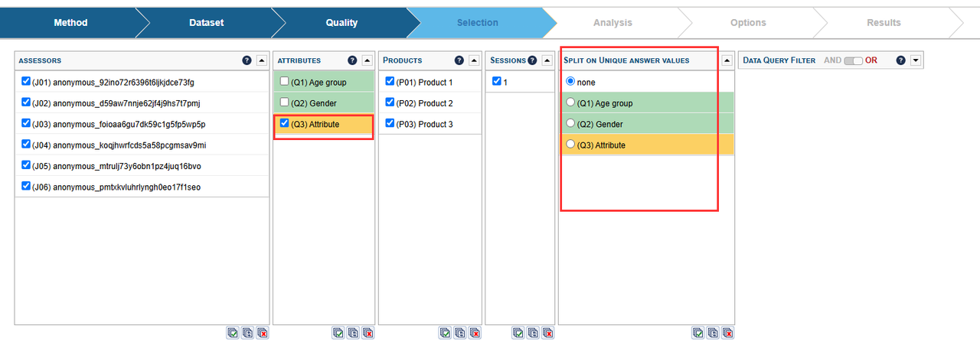
Task: Open the Analysis step
Action: [612, 22]
